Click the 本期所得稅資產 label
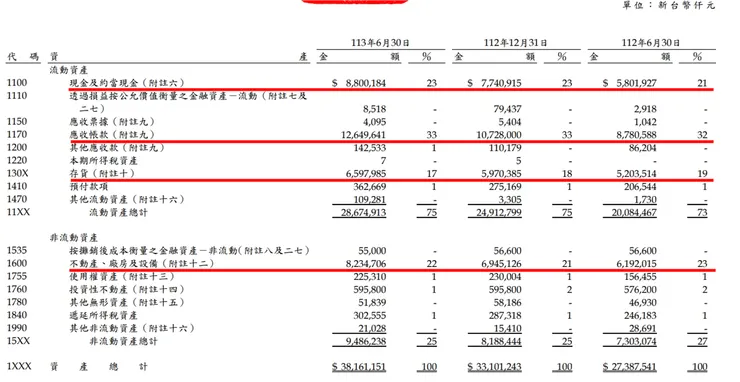740x382 pixels. [103, 161]
